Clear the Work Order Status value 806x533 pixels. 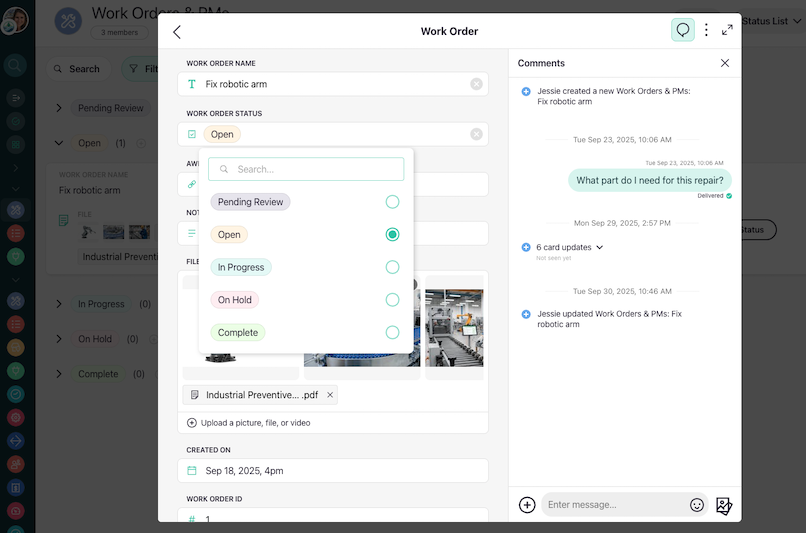(x=476, y=134)
